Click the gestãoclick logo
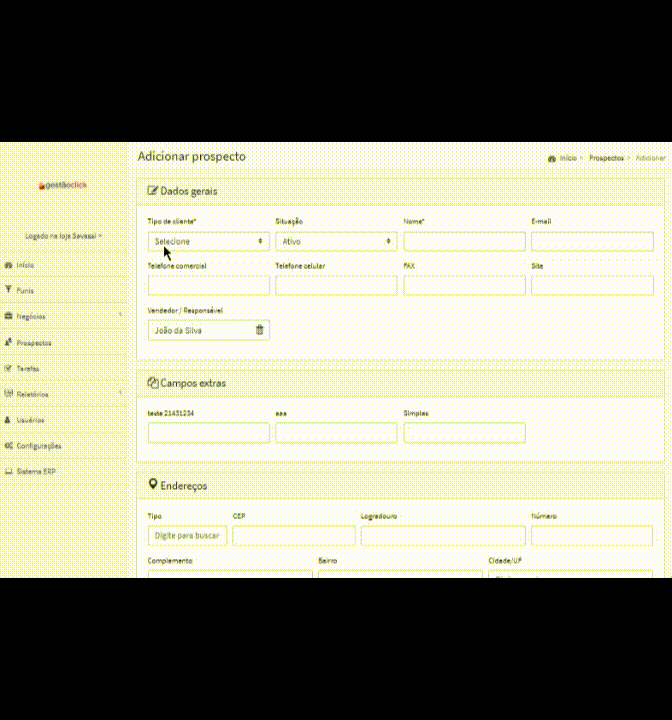672x720 pixels. click(63, 186)
